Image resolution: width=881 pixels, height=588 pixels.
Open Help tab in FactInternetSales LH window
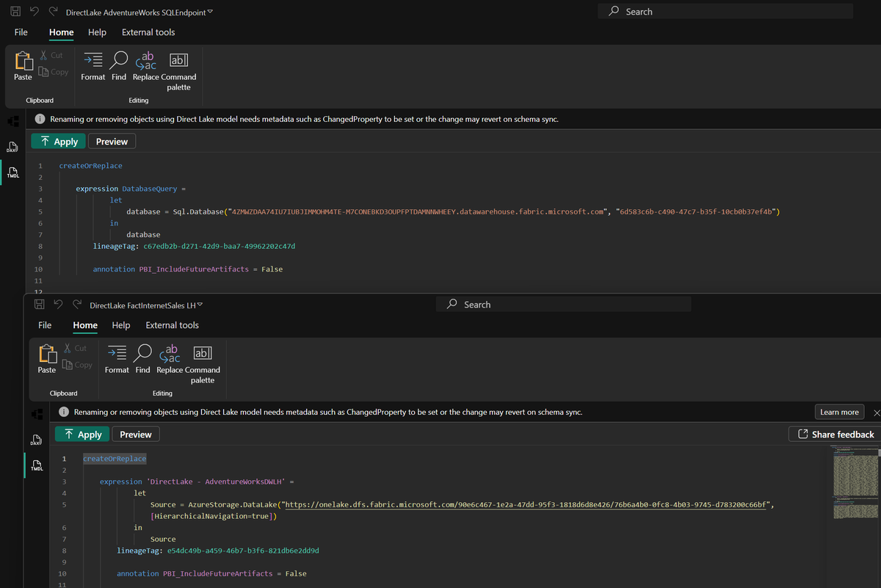[121, 325]
